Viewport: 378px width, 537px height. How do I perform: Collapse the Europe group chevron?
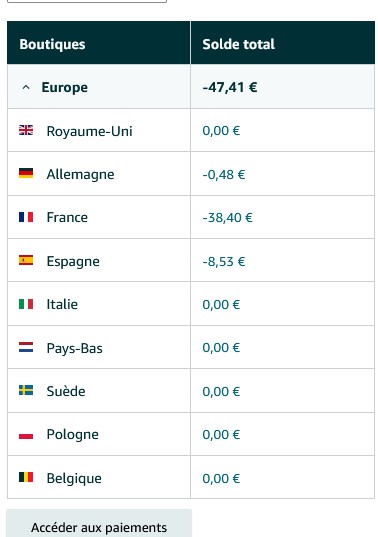click(26, 88)
